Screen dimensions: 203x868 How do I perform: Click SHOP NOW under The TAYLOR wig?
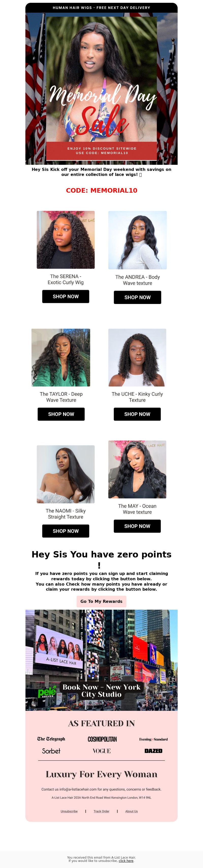coord(61,414)
